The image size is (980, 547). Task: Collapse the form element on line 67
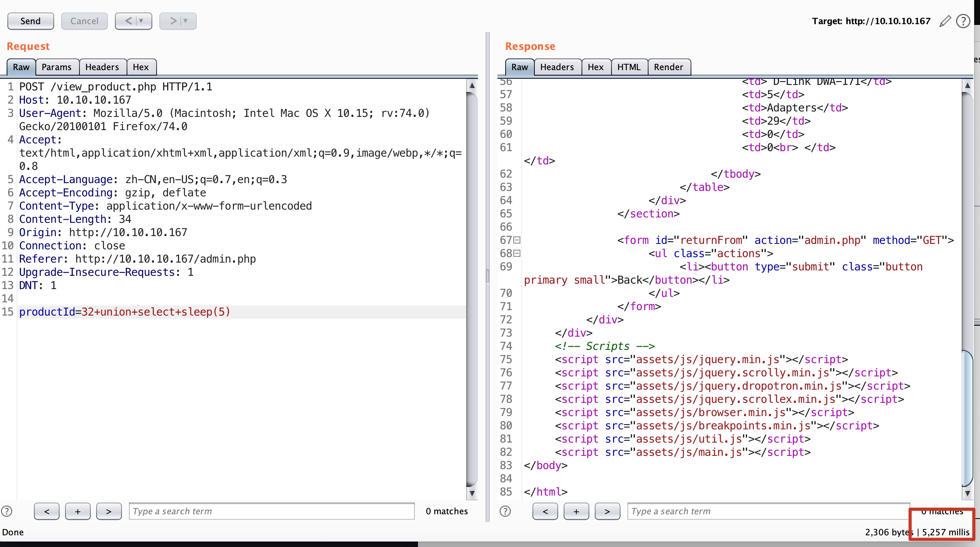tap(517, 240)
